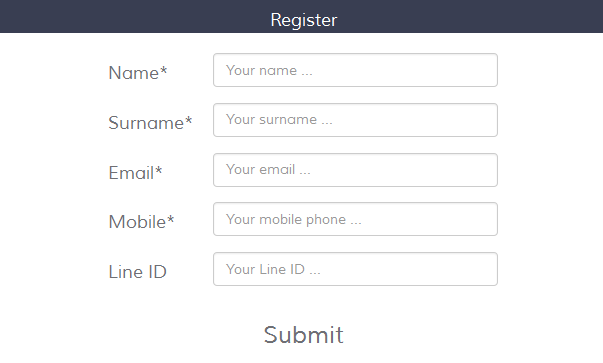The width and height of the screenshot is (603, 363).
Task: Click the 'Your name ...' placeholder text
Action: point(269,70)
